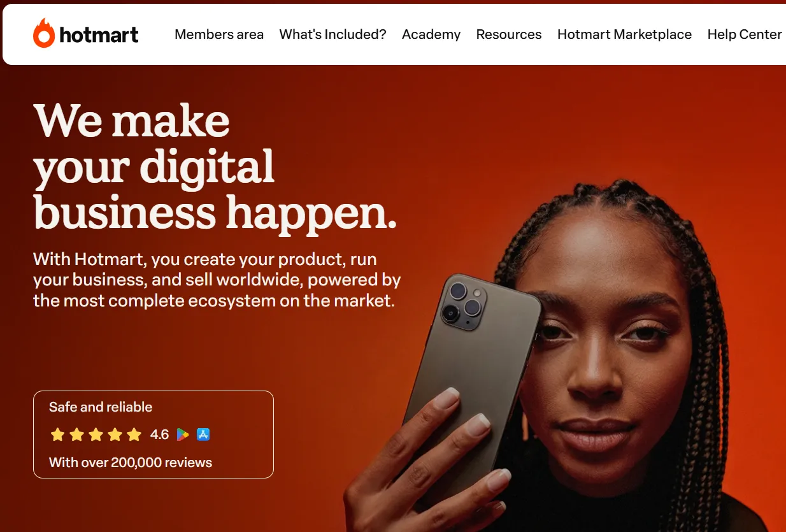786x532 pixels.
Task: Click the first yellow rating star
Action: tap(57, 435)
